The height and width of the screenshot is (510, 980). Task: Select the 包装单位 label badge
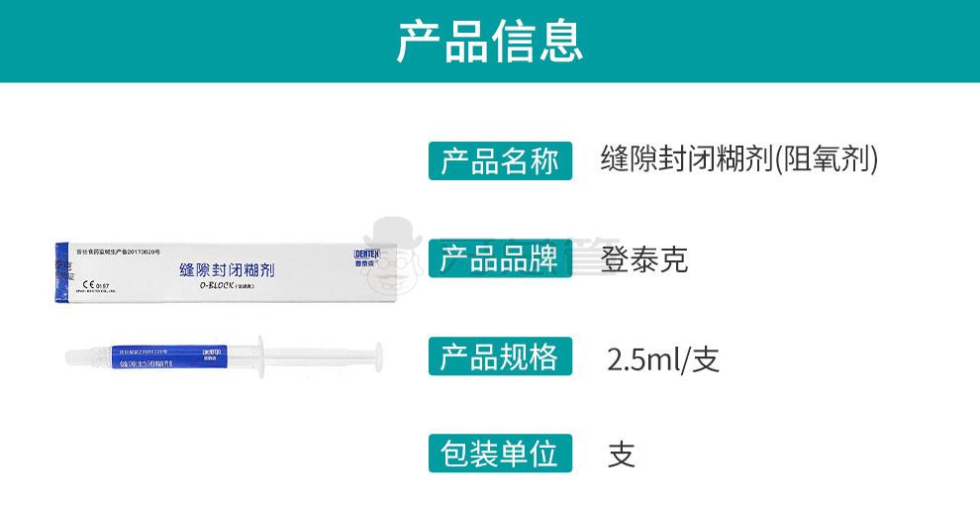(x=500, y=454)
